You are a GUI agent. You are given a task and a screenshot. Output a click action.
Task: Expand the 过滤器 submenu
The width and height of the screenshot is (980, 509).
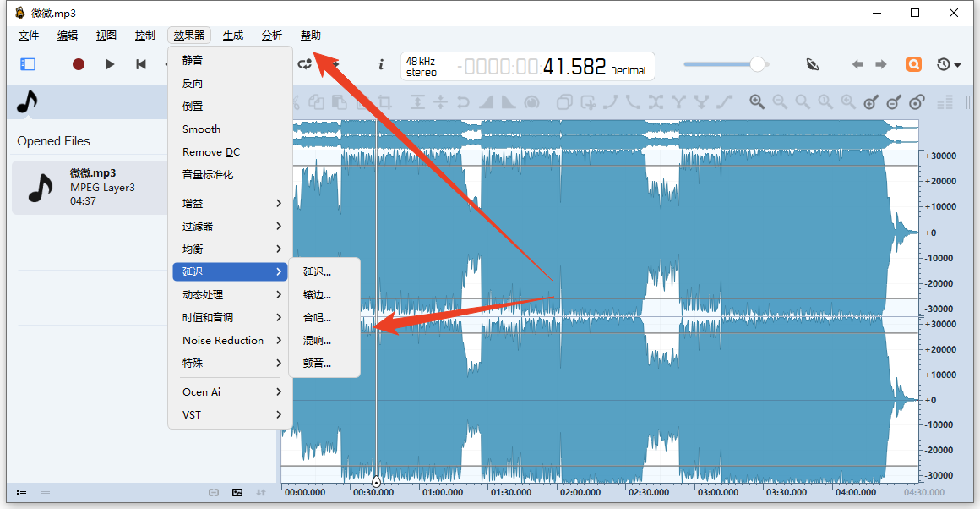click(x=231, y=227)
